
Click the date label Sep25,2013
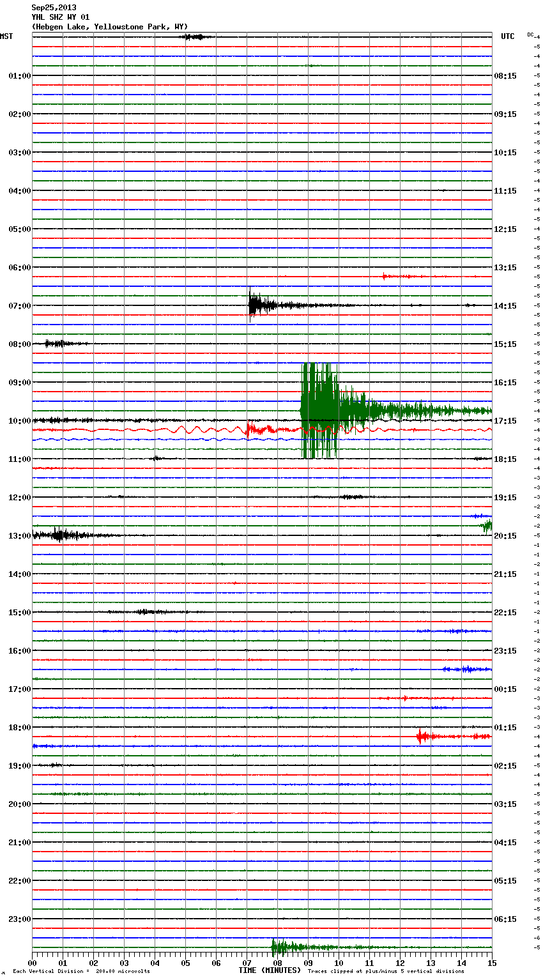click(54, 8)
